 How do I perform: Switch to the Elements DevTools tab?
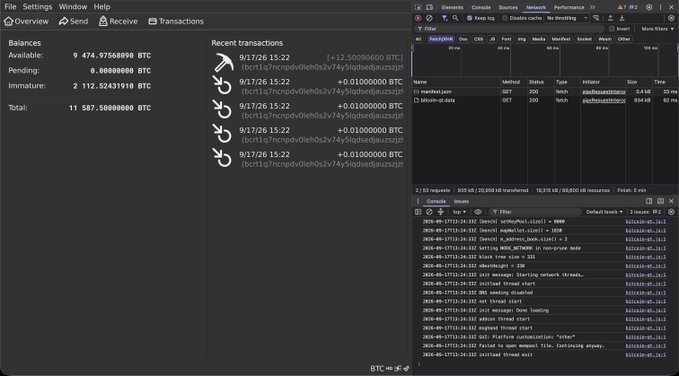click(x=452, y=7)
